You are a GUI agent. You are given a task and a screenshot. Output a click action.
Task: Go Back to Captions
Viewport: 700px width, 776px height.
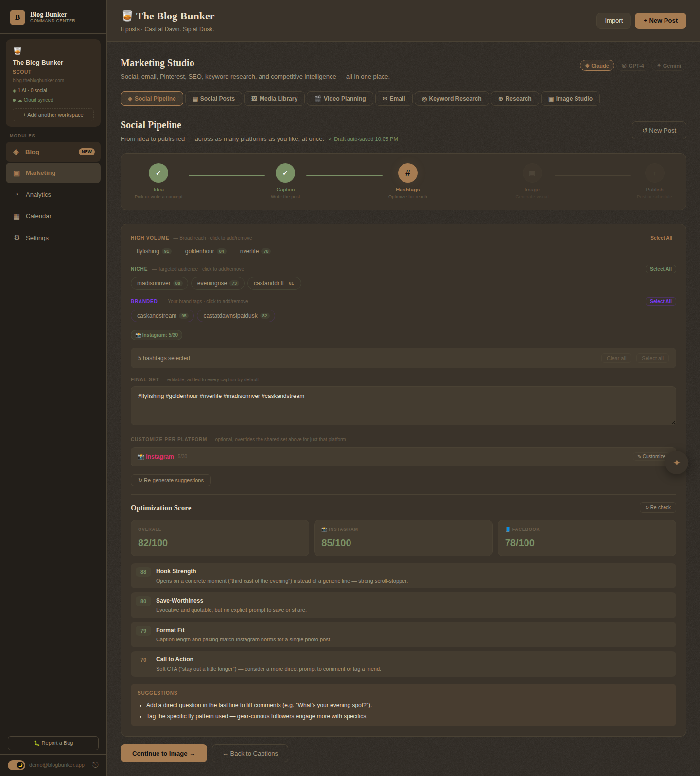[x=250, y=754]
